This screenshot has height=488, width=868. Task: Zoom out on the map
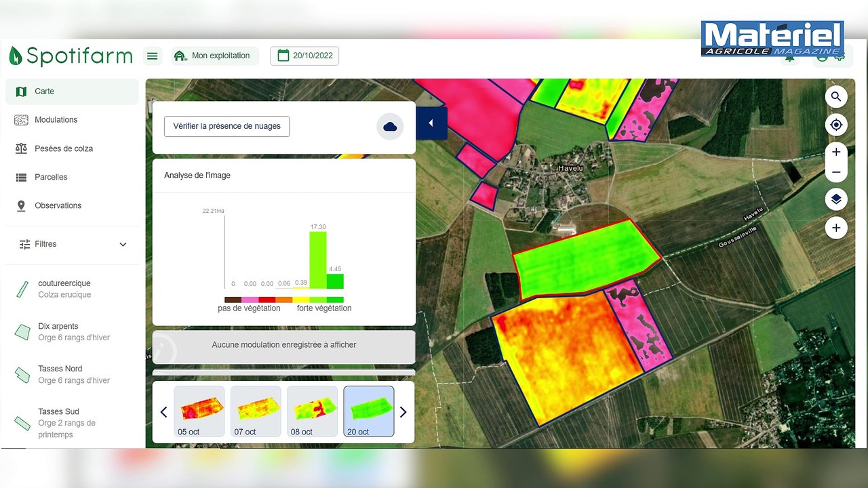pyautogui.click(x=836, y=172)
